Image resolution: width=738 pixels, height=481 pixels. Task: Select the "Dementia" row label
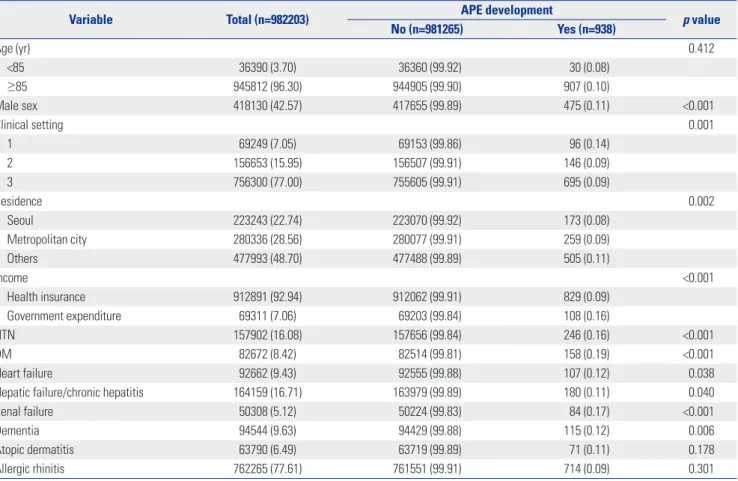pos(20,431)
